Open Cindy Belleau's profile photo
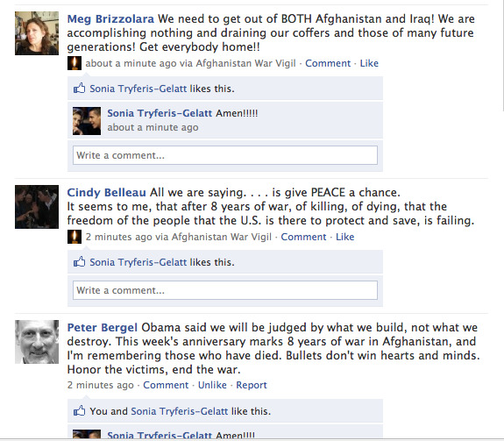Screen dimensions: 504x441 (37, 207)
